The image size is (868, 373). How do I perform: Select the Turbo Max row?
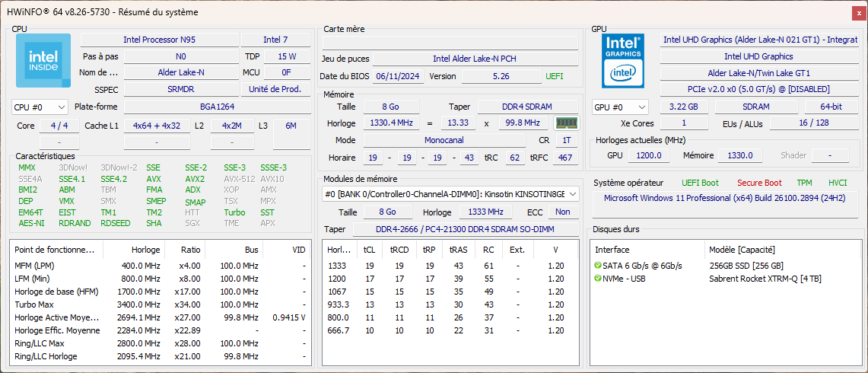point(160,304)
